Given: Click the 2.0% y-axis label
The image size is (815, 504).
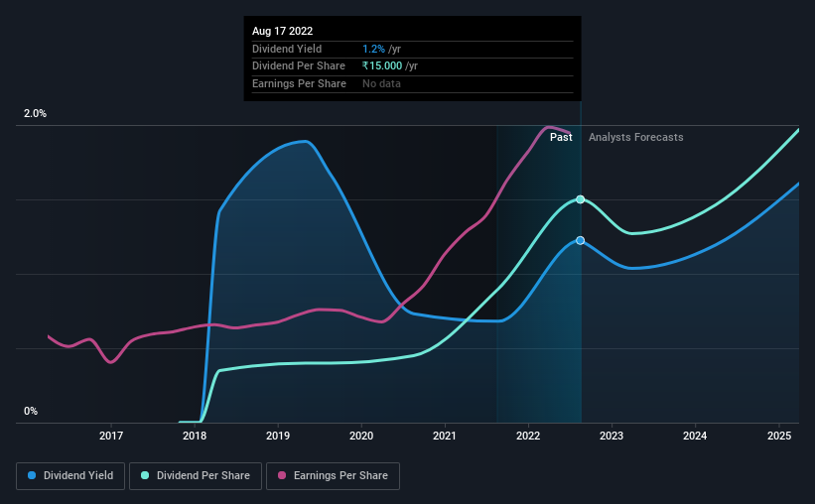Looking at the screenshot, I should (x=35, y=114).
